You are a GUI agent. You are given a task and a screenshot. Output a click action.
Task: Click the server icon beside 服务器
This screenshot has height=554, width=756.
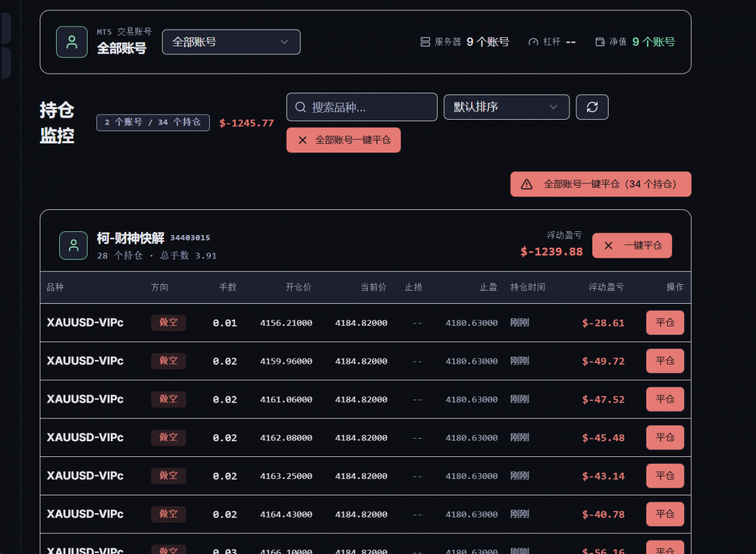point(425,42)
